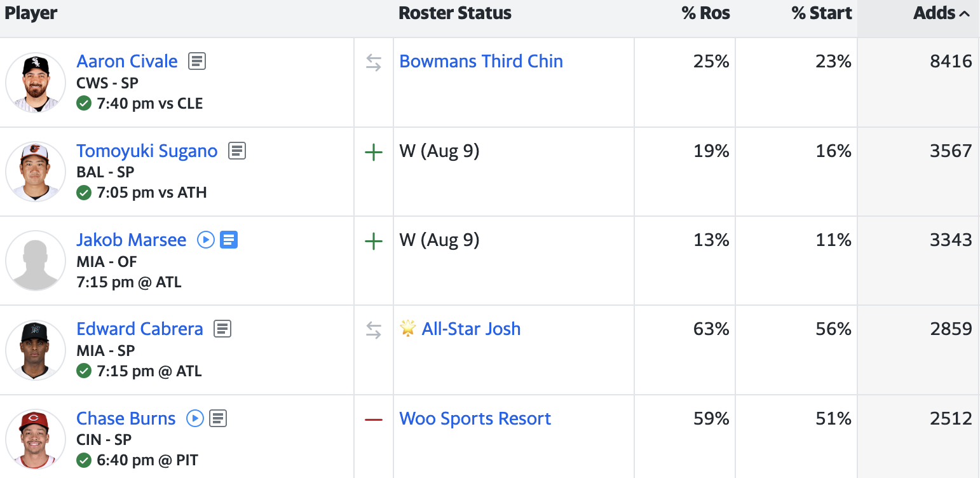Click the trade arrows for Edward Cabrera
The image size is (980, 478).
click(x=374, y=330)
